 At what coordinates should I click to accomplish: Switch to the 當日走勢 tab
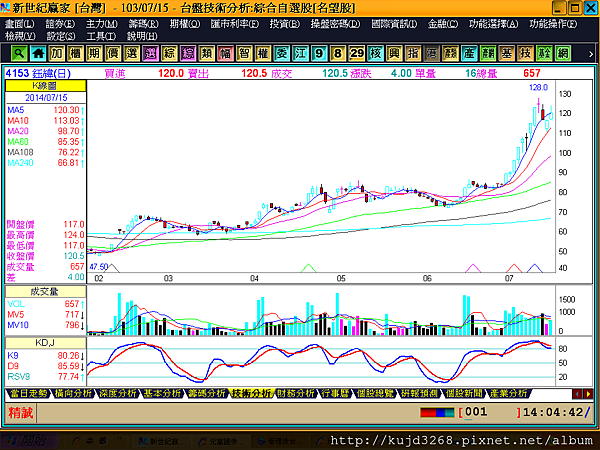pos(29,393)
